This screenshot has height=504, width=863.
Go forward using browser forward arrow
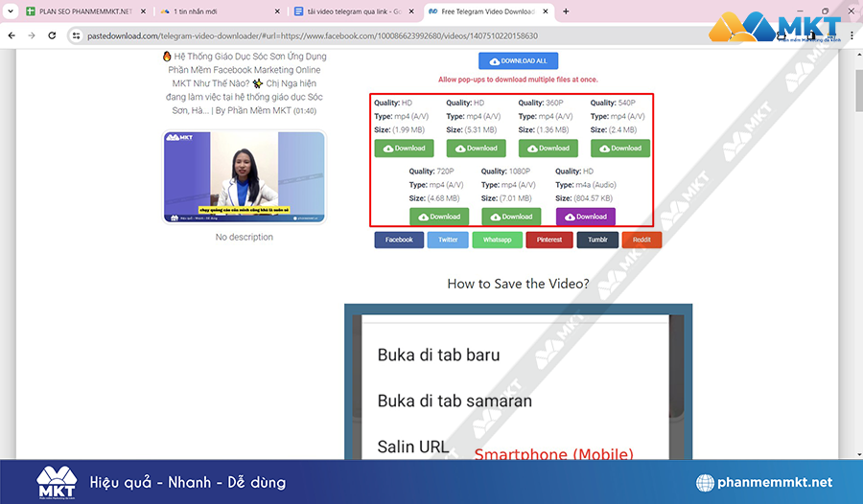click(32, 35)
